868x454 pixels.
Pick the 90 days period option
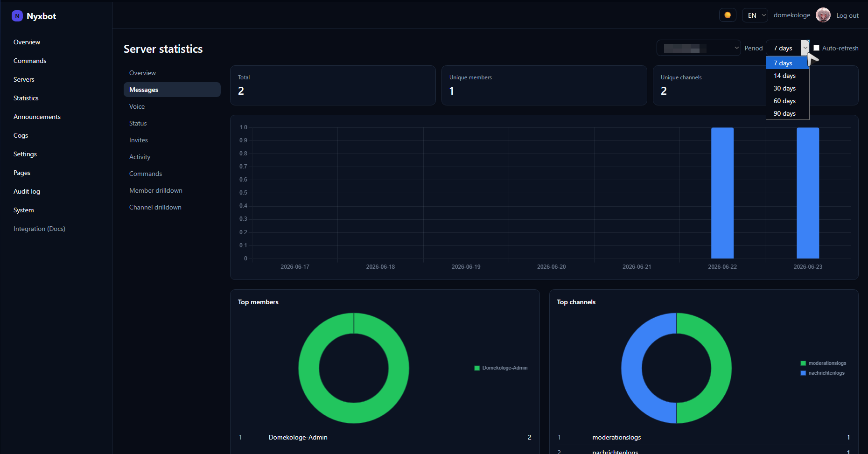[787, 113]
